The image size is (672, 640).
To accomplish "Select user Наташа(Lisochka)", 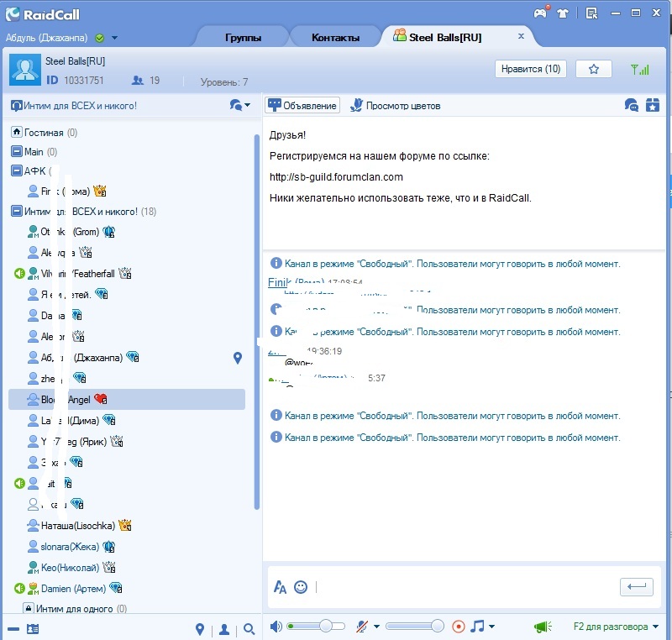I will [x=77, y=526].
